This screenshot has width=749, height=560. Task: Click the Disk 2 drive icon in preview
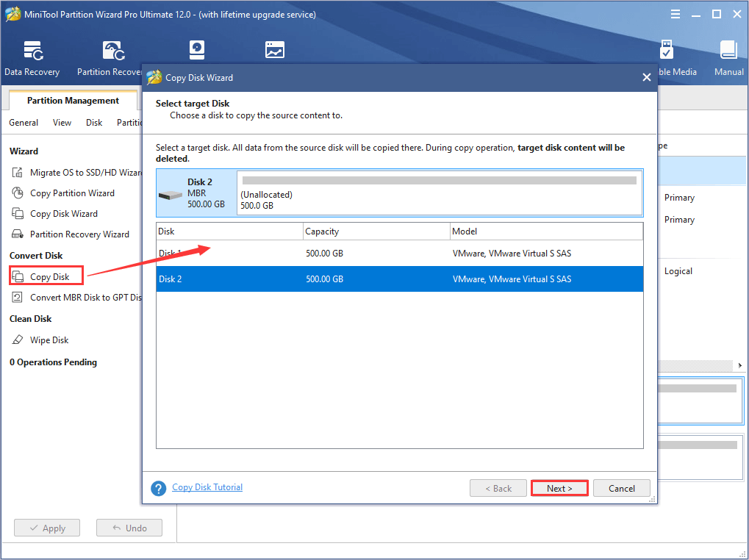(171, 195)
